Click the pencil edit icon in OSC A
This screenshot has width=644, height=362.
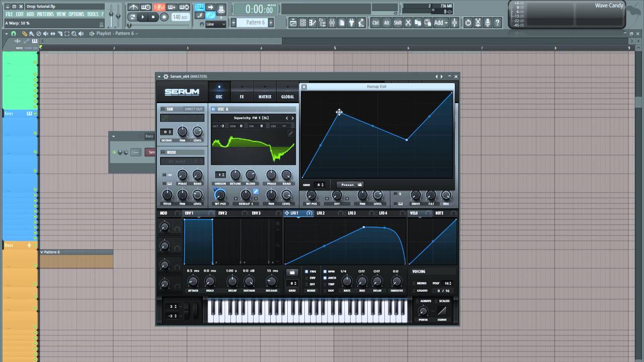(290, 133)
